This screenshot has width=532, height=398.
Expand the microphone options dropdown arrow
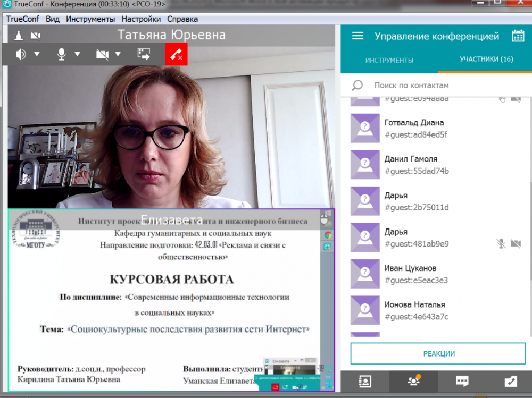(77, 54)
